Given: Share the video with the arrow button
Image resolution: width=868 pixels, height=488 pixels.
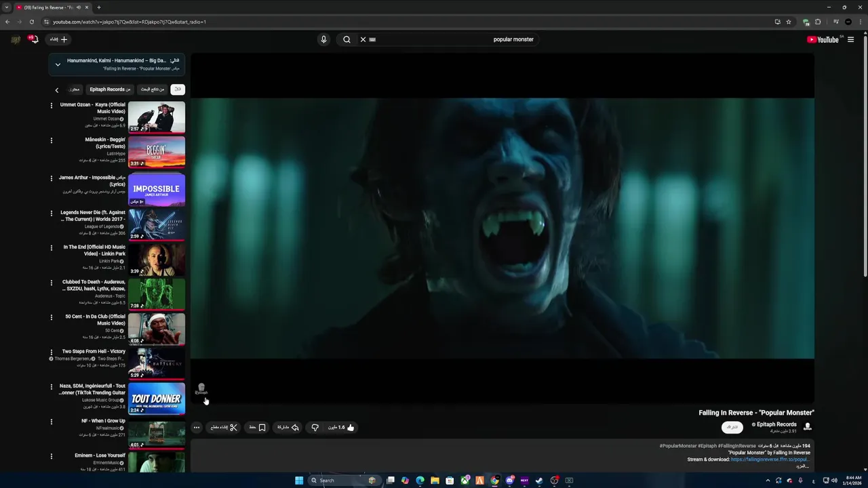Looking at the screenshot, I should tap(288, 428).
